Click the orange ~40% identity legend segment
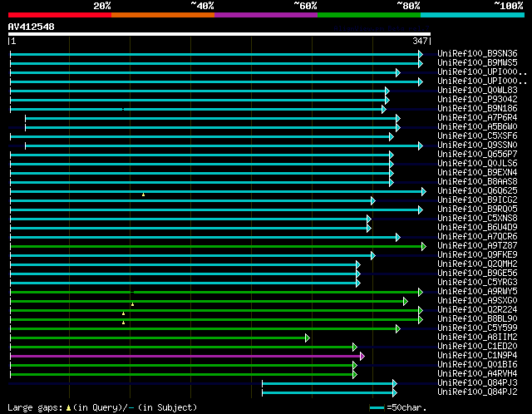Screen dimensions: 532x414 click(163, 15)
